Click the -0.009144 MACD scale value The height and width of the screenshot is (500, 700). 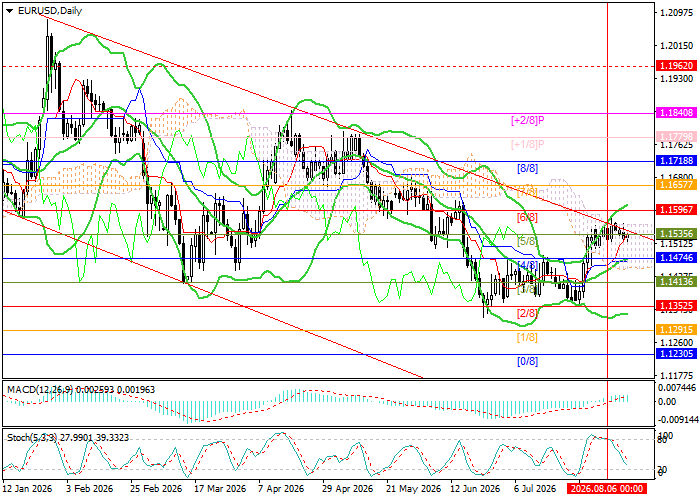point(677,420)
